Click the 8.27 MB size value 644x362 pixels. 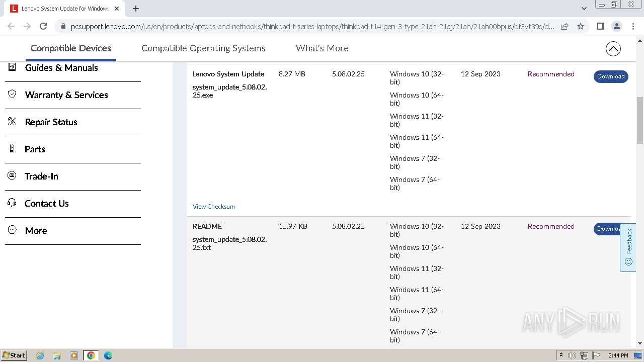(x=292, y=74)
